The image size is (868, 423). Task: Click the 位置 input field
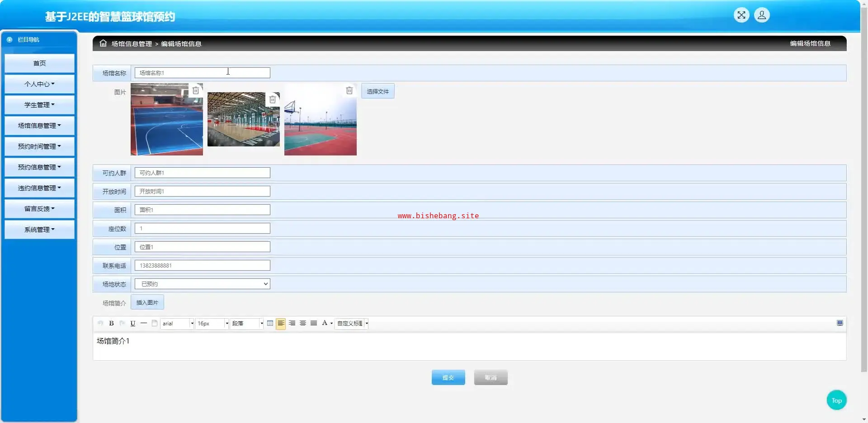point(203,247)
